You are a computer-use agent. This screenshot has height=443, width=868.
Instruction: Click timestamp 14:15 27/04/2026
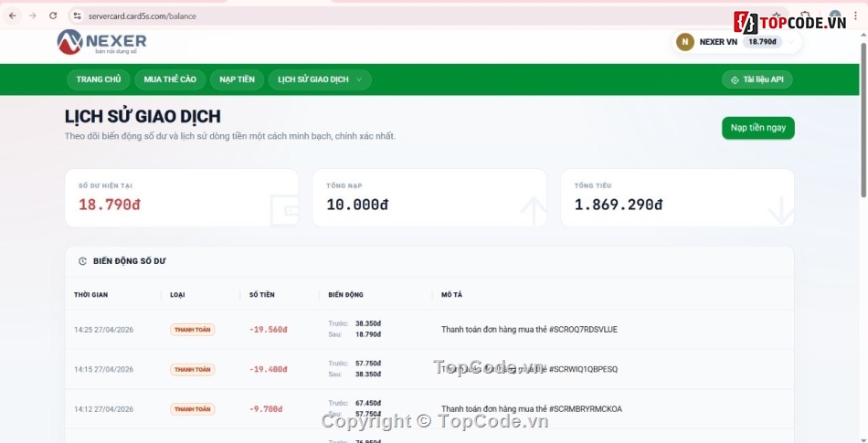click(103, 369)
